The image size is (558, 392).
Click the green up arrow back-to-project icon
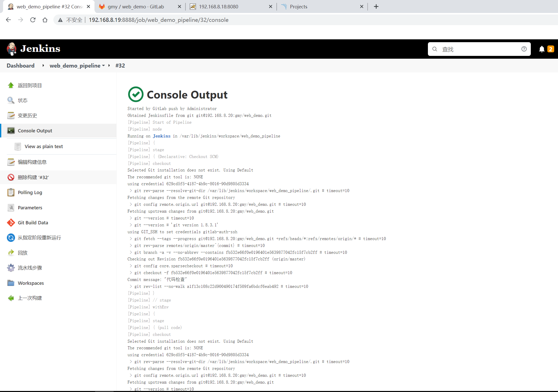point(11,85)
